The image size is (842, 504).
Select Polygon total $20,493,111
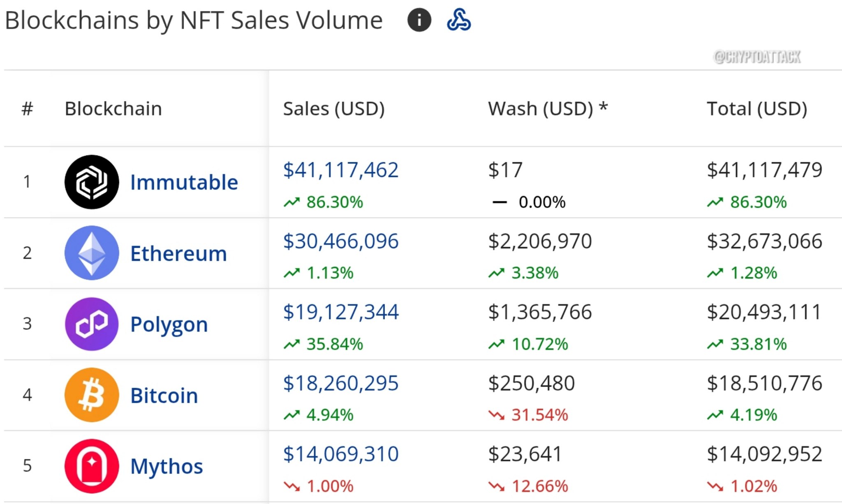pyautogui.click(x=764, y=312)
